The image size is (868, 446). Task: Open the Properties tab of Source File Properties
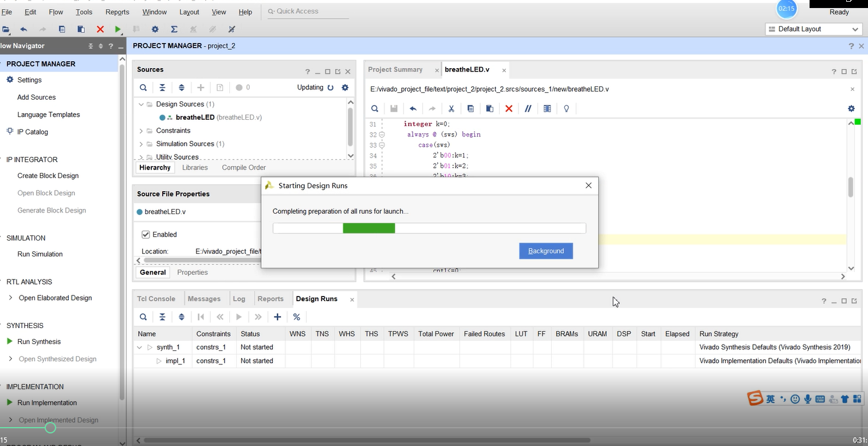193,273
